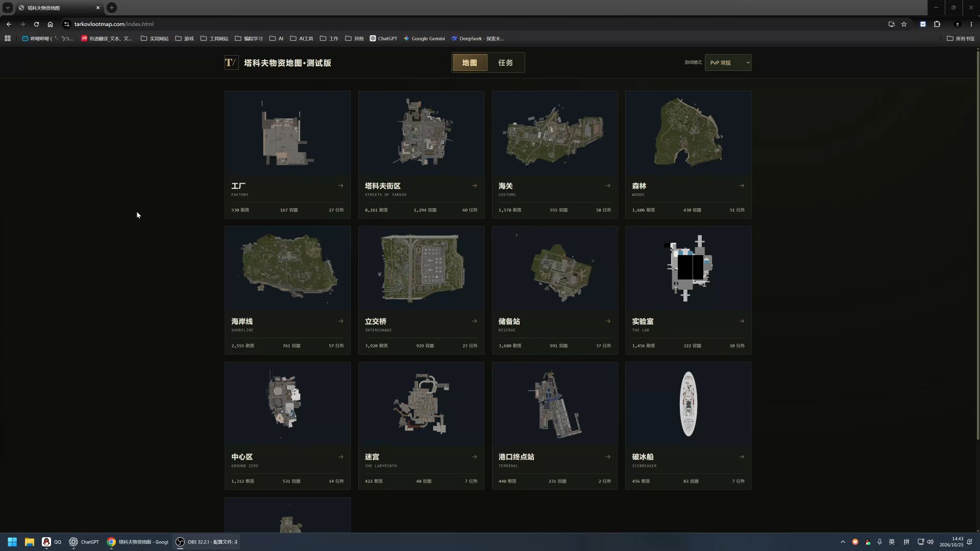Click arrow icon on Woods card

pos(742,186)
